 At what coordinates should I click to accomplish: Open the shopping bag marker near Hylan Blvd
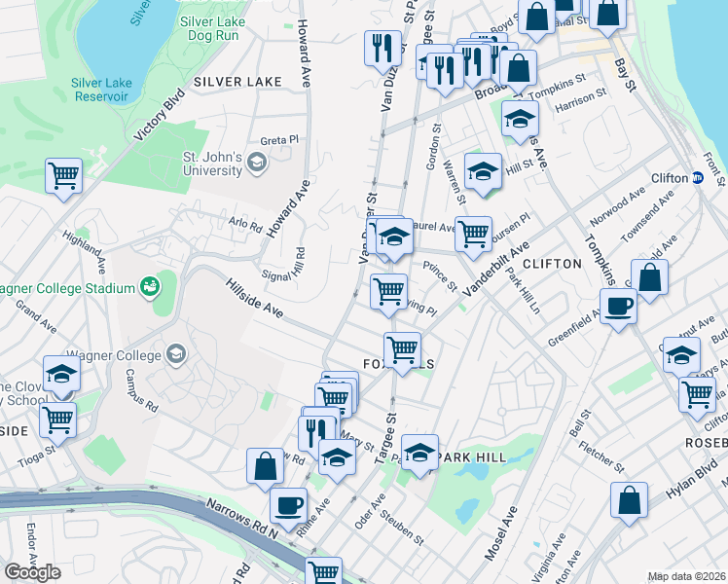pos(629,503)
